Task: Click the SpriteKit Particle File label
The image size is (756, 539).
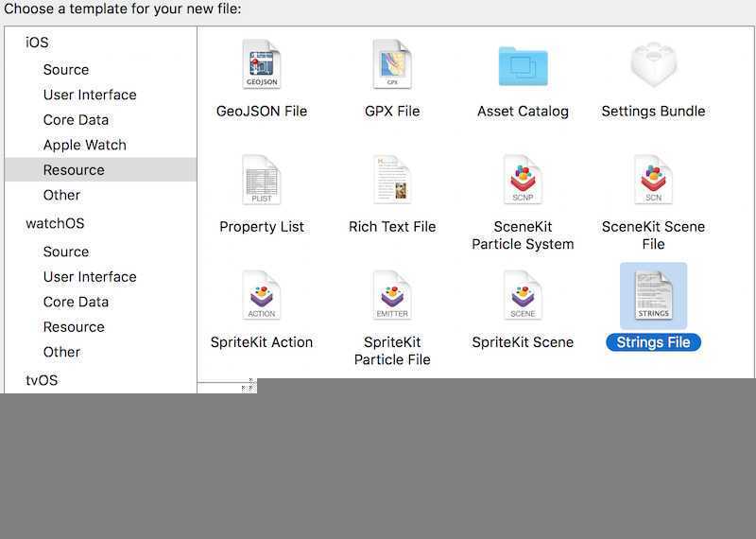Action: pyautogui.click(x=392, y=351)
